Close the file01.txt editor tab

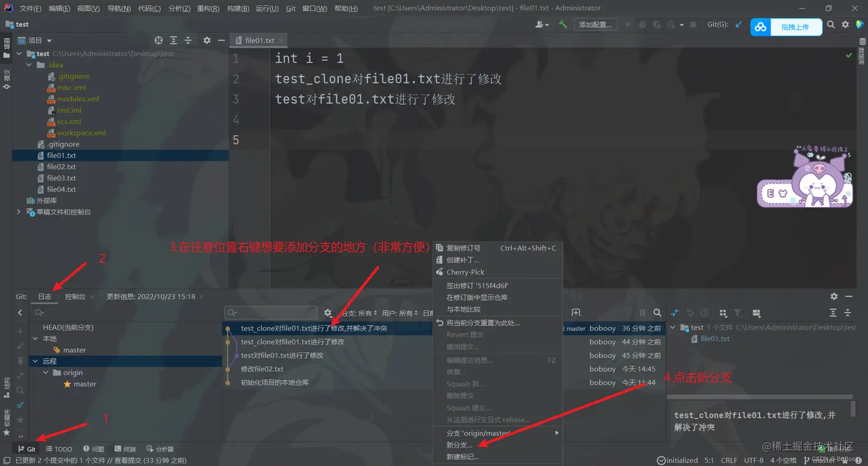tap(281, 40)
